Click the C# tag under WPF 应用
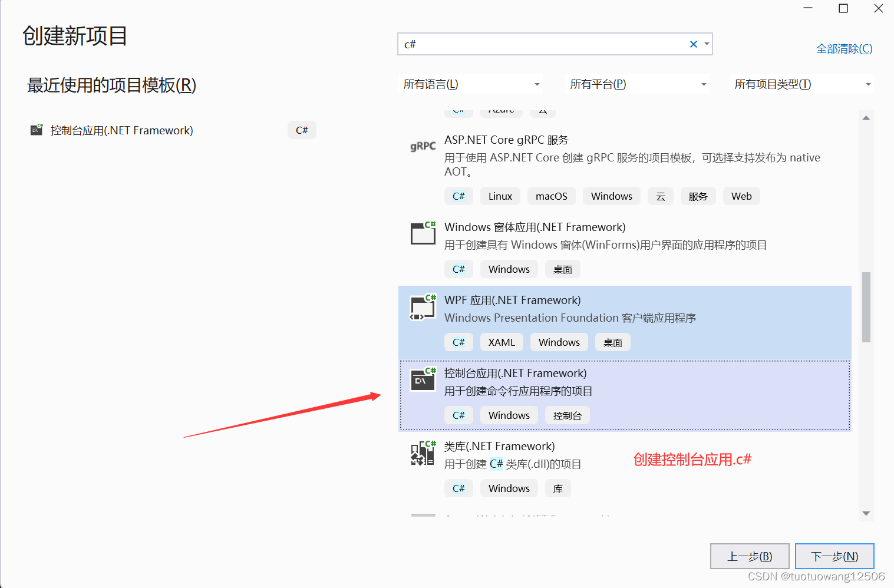This screenshot has width=894, height=588. point(458,342)
